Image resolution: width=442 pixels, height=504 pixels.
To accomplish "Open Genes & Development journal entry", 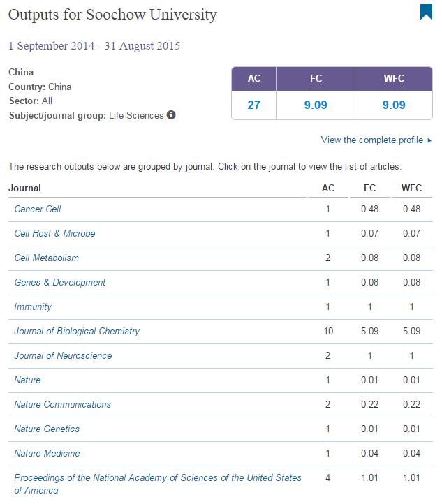I will [60, 282].
